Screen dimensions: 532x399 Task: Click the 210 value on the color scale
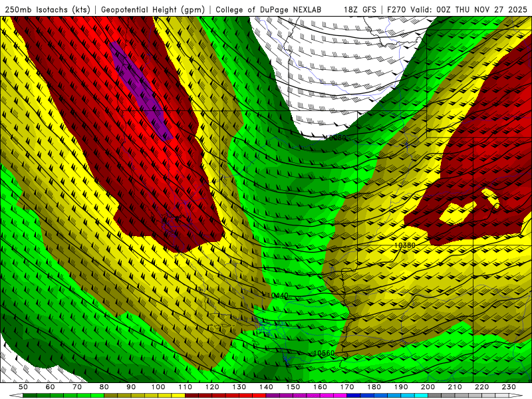pyautogui.click(x=455, y=387)
